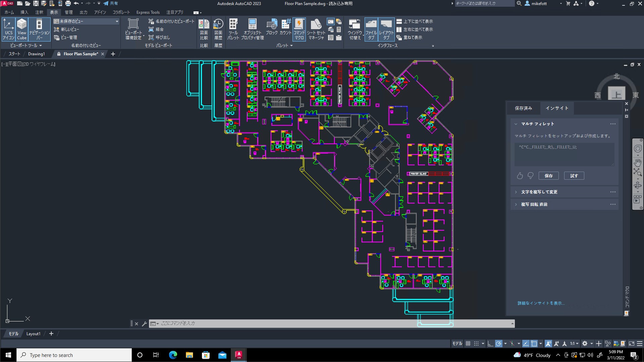Open the オブジェクトプロパティ管理 palette
Viewport: 644px width, 362px height.
tap(252, 28)
